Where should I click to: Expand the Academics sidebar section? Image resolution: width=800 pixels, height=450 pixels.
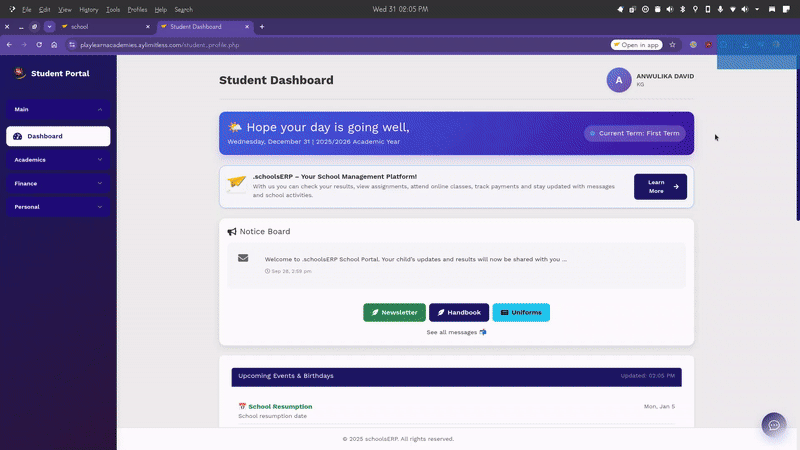click(58, 160)
